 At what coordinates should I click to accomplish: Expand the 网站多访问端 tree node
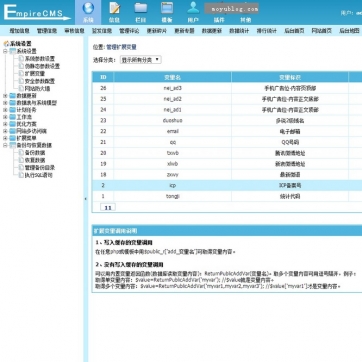tap(5, 131)
